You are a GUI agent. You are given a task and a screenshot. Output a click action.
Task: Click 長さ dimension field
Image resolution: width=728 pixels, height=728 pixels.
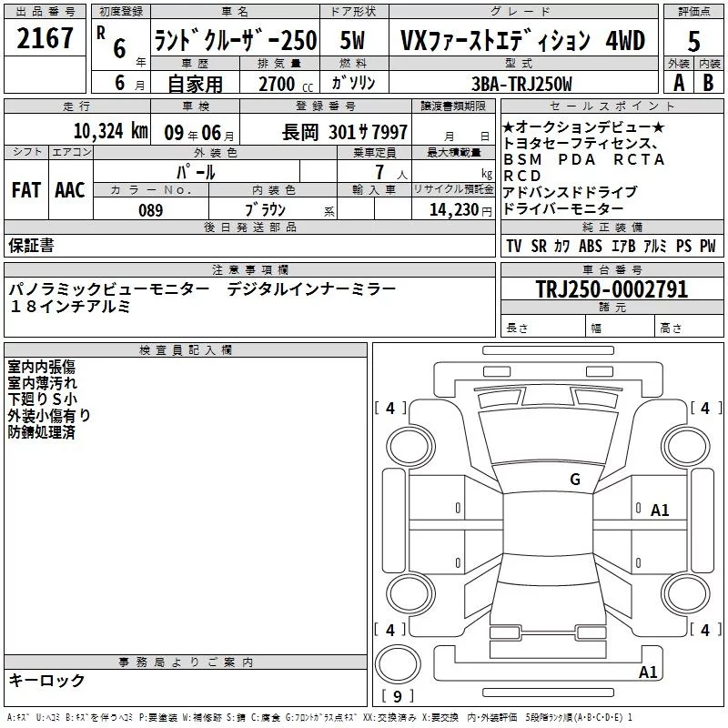point(542,328)
